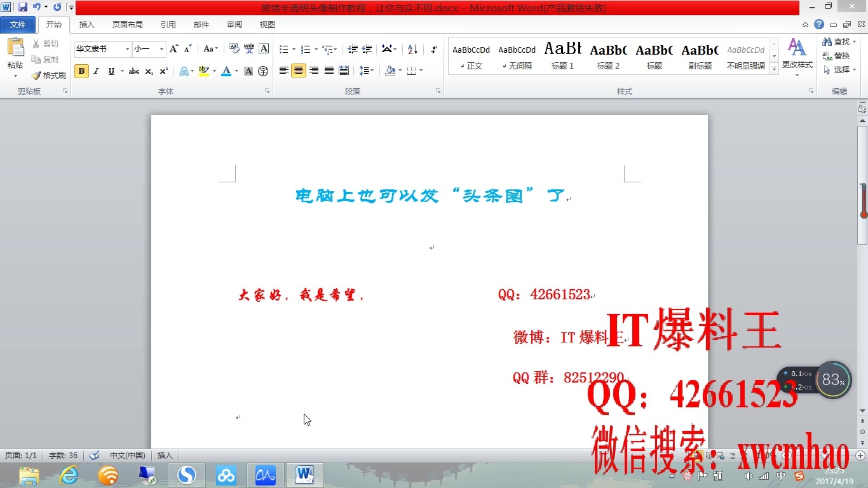868x488 pixels.
Task: Open the File (文件) tab
Action: click(18, 25)
